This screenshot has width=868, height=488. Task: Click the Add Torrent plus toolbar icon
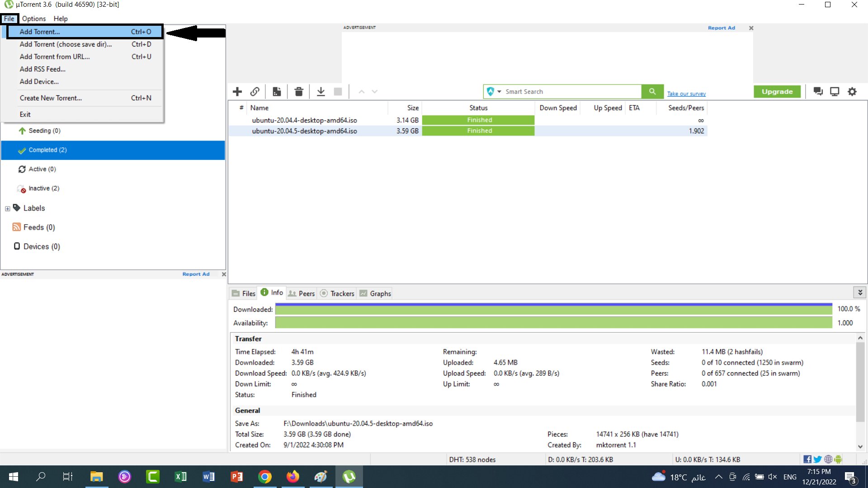pyautogui.click(x=237, y=92)
